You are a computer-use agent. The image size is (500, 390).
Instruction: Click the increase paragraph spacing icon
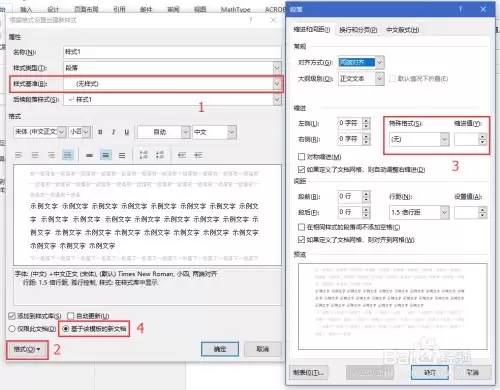(144, 155)
